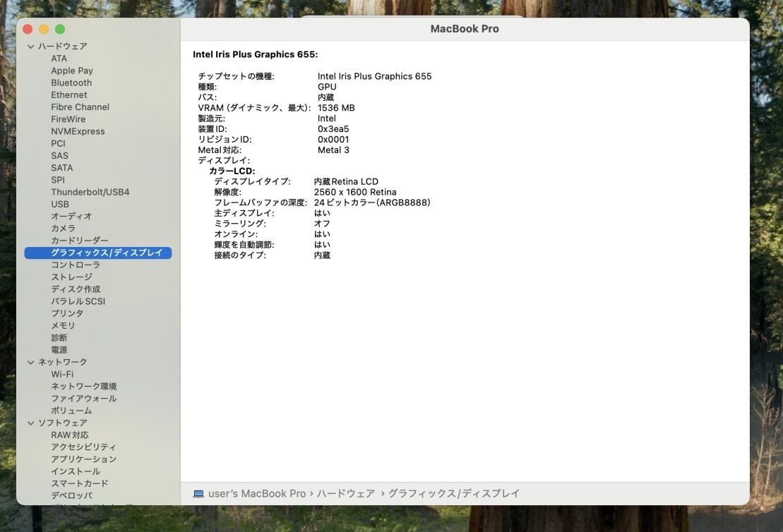Choose ストレージ in the sidebar
The image size is (783, 532).
[71, 277]
